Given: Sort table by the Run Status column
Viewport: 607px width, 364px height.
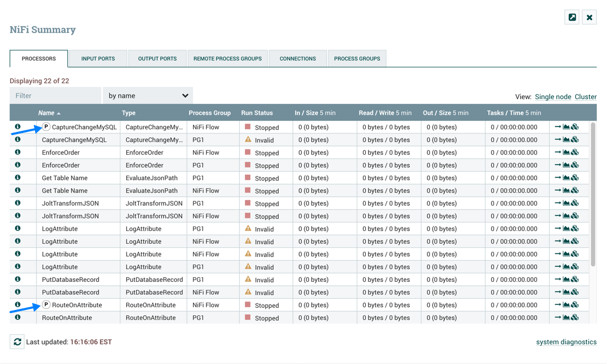Looking at the screenshot, I should pyautogui.click(x=257, y=113).
